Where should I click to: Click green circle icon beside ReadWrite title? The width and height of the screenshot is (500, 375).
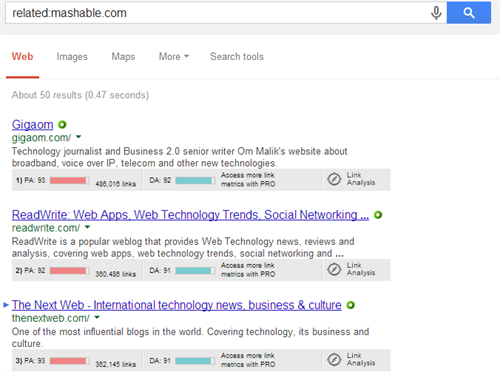378,215
